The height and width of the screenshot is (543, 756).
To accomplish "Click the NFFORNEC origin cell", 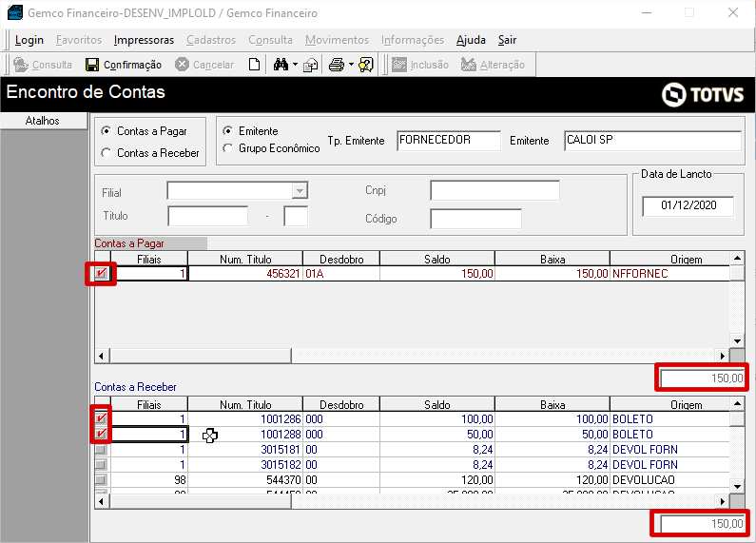I will [x=670, y=274].
